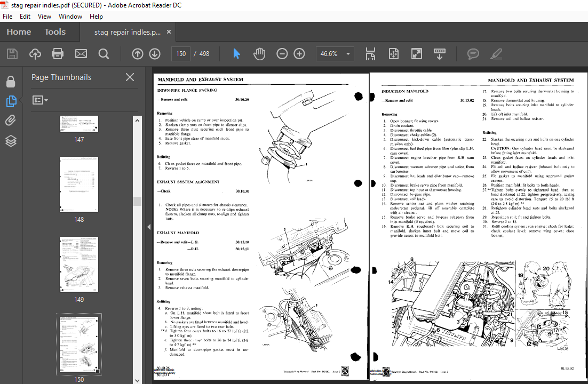This screenshot has height=384, width=588.
Task: Select page 148 thumbnail
Action: [x=79, y=184]
